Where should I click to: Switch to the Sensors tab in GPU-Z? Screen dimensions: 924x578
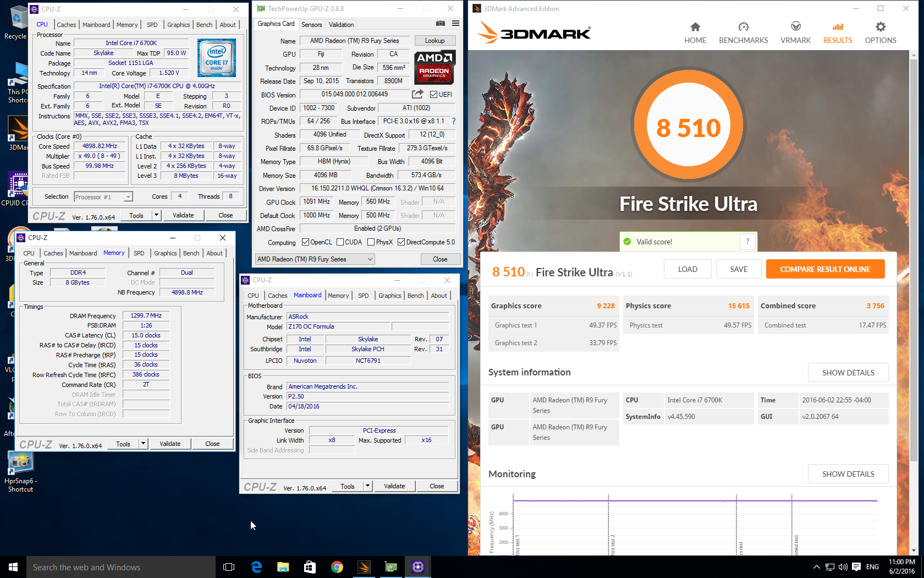311,25
